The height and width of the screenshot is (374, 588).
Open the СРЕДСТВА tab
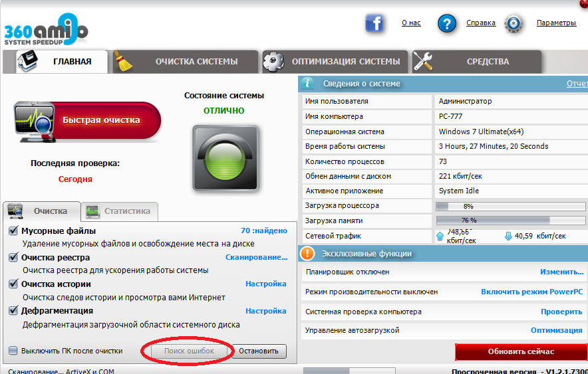477,61
